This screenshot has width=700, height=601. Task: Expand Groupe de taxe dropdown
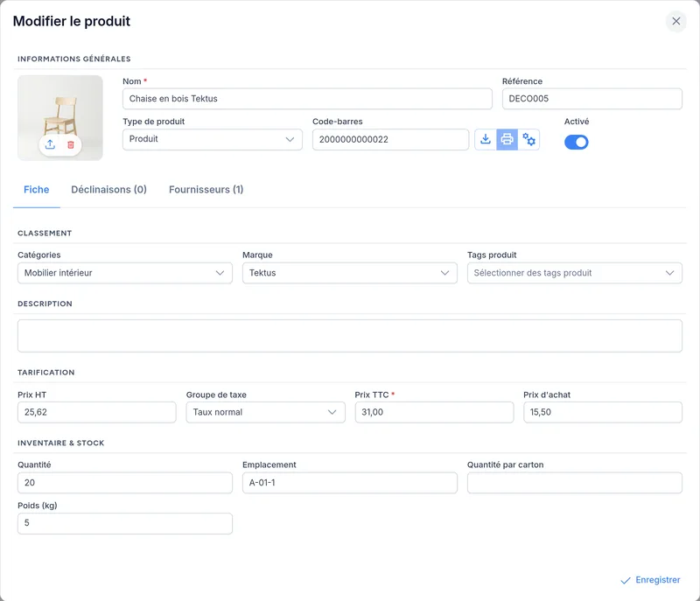266,412
